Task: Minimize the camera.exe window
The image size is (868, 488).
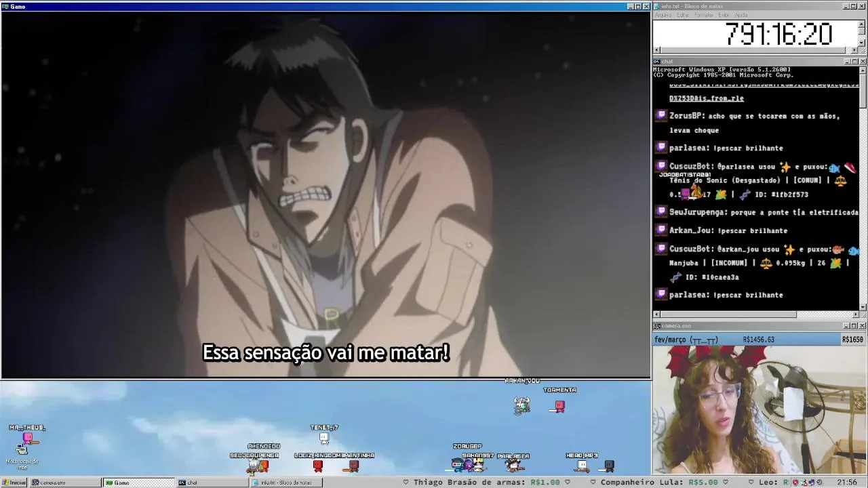Action: pos(847,326)
